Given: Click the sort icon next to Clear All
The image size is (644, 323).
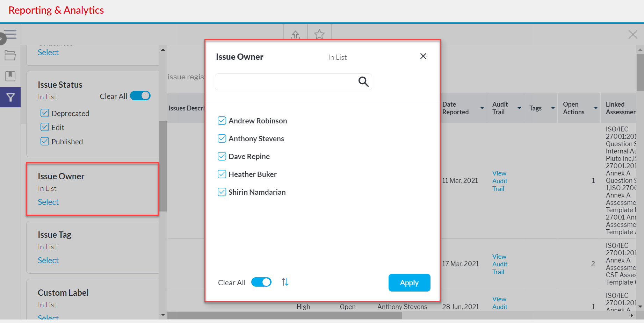Looking at the screenshot, I should (x=285, y=282).
